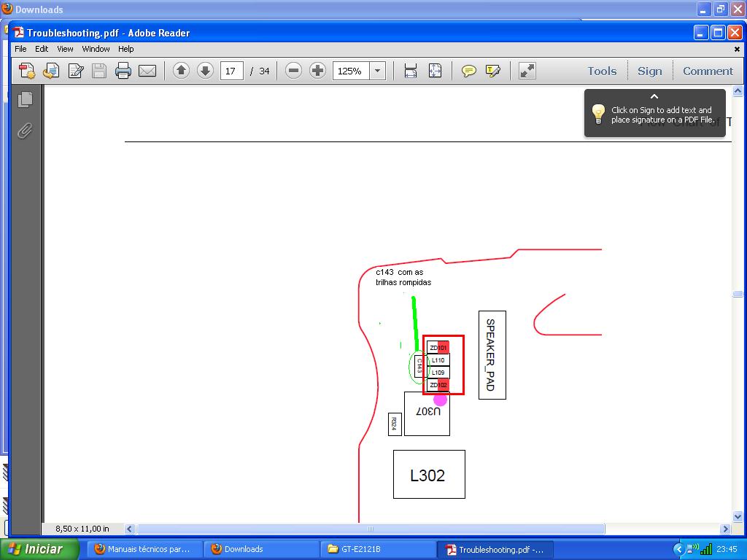Open the zoom level dropdown arrow
The image size is (747, 560).
click(377, 71)
